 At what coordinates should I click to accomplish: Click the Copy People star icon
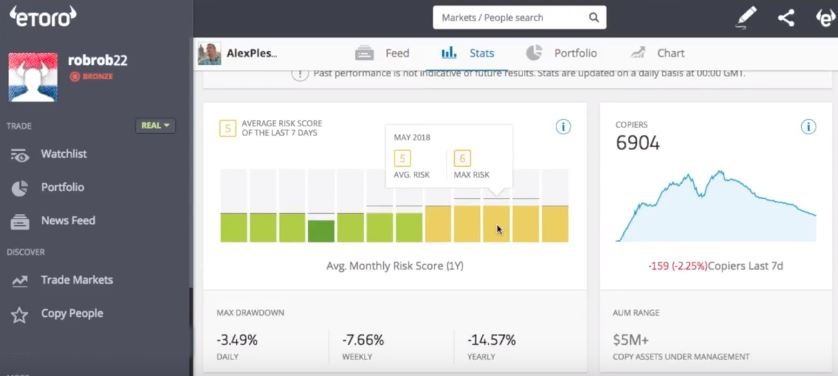click(x=20, y=315)
